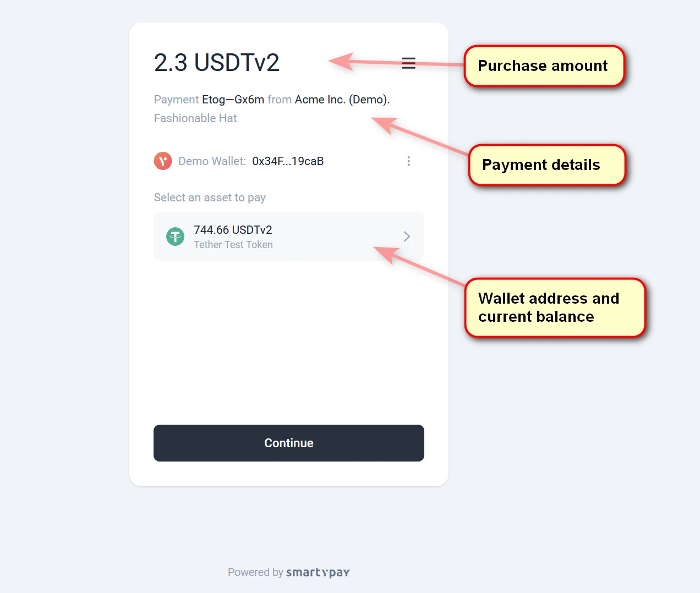The width and height of the screenshot is (700, 593).
Task: Click the 2.3 USDTv2 amount heading
Action: 217,63
